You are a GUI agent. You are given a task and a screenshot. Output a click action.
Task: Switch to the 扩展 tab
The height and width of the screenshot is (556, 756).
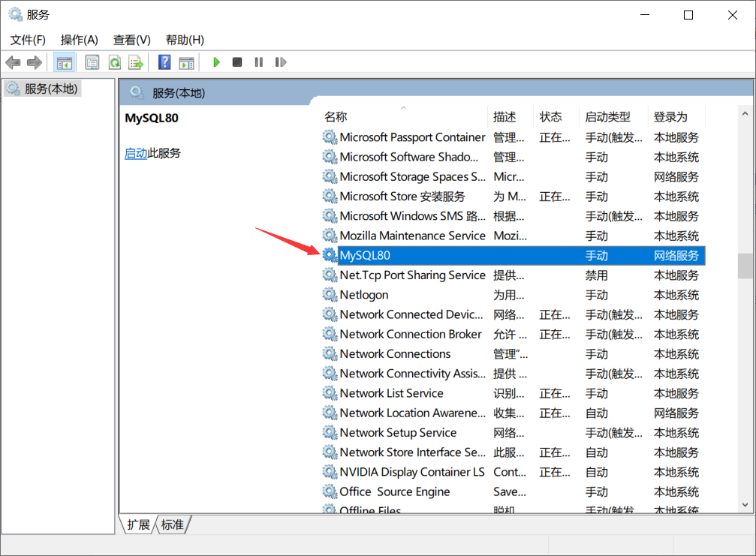coord(138,524)
